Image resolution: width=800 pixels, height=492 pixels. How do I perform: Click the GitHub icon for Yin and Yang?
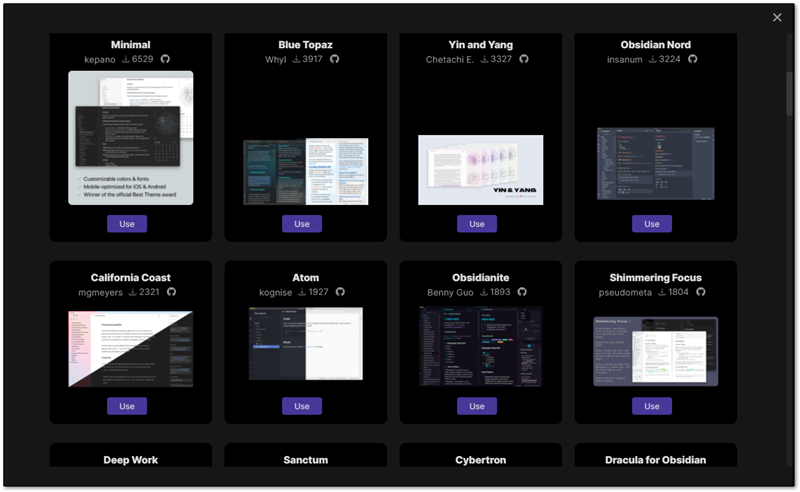point(523,59)
